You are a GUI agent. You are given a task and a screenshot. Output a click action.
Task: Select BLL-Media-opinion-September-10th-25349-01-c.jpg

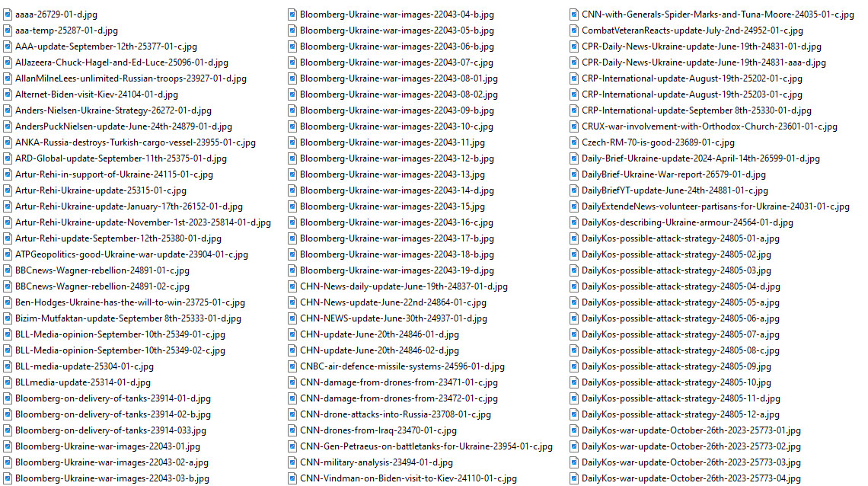click(x=120, y=335)
